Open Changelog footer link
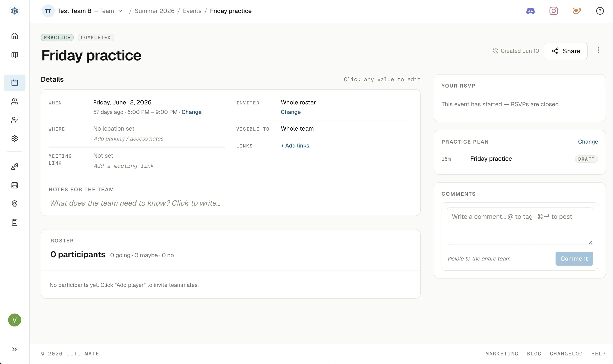This screenshot has width=613, height=364. coord(566,353)
